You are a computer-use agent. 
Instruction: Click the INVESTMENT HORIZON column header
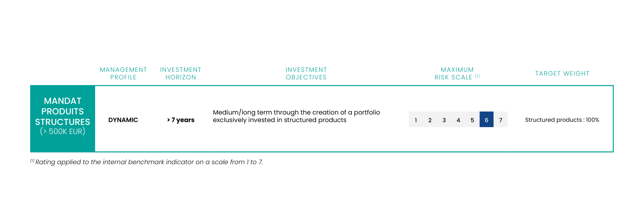click(181, 73)
